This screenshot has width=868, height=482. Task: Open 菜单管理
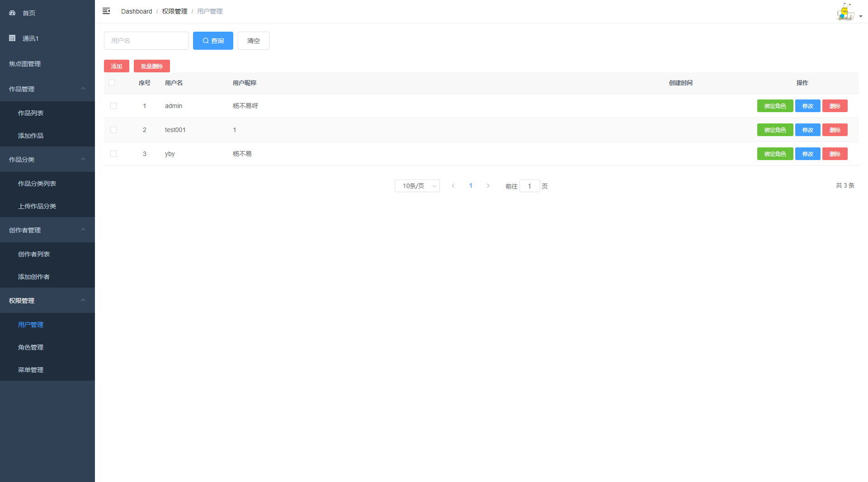click(47, 369)
